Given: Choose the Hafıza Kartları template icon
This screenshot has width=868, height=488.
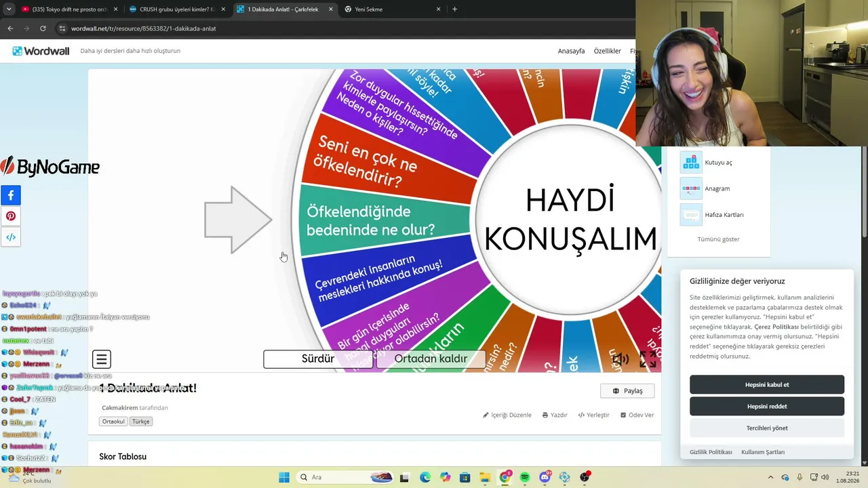Looking at the screenshot, I should 691,215.
